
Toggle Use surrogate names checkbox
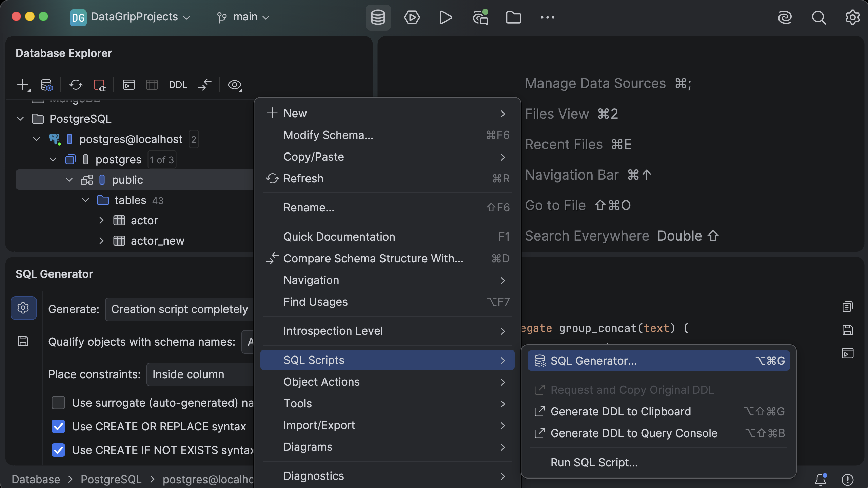[58, 403]
